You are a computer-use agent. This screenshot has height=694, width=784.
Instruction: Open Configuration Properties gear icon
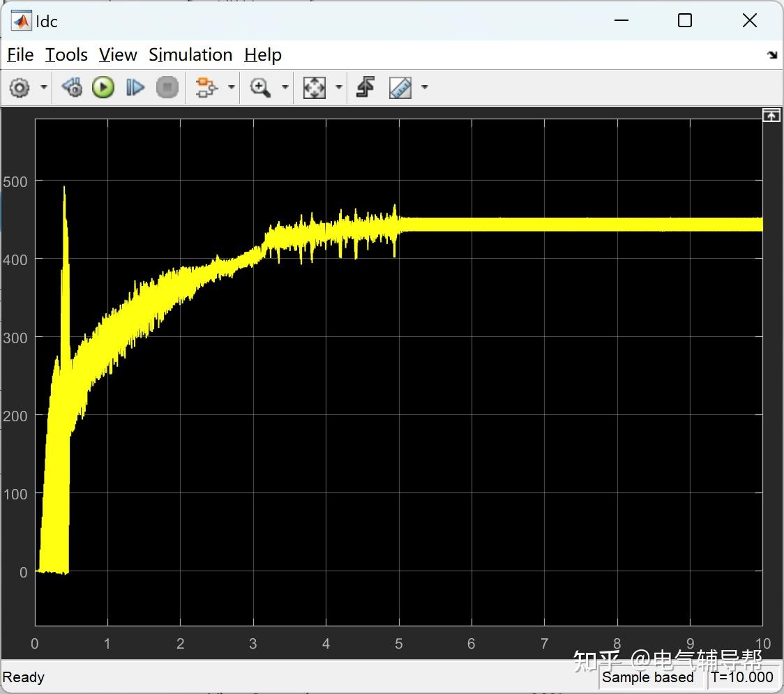pos(20,87)
